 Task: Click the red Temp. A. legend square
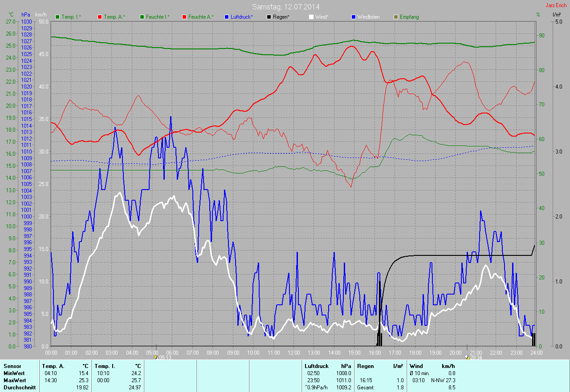point(99,17)
